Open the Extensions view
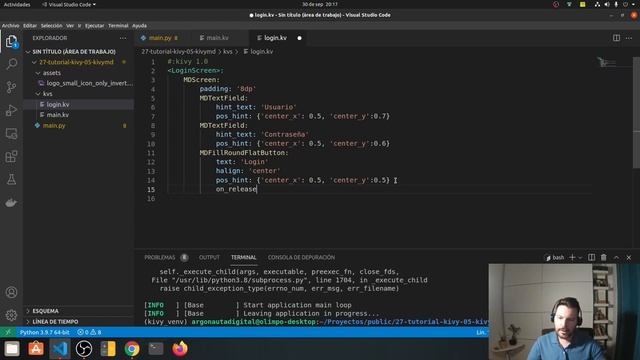This screenshot has height=360, width=640. tap(11, 157)
